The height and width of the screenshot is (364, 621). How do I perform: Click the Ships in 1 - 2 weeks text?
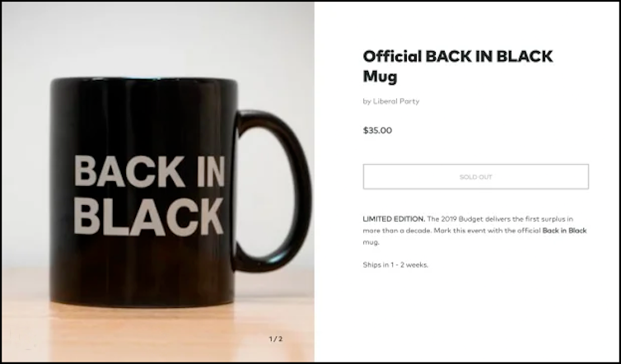point(395,264)
